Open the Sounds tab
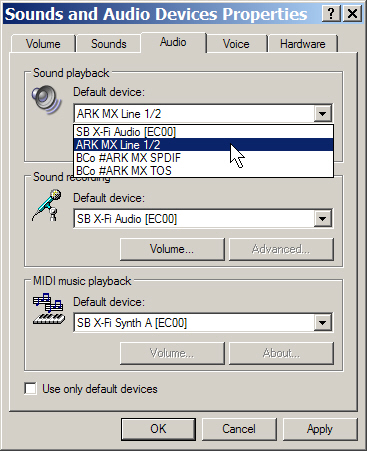The image size is (367, 451). [x=109, y=44]
